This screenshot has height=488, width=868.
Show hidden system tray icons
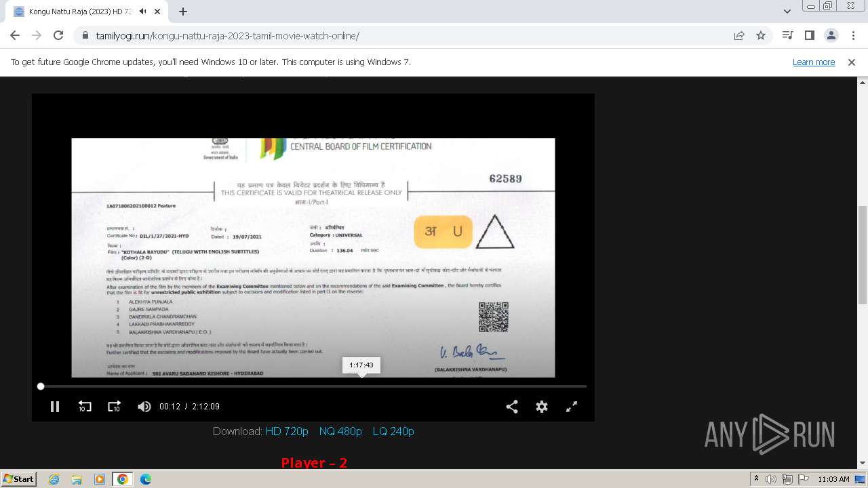pyautogui.click(x=756, y=479)
